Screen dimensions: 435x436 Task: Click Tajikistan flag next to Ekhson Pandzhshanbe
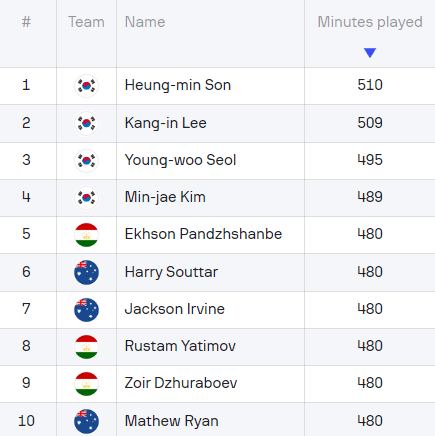(86, 235)
